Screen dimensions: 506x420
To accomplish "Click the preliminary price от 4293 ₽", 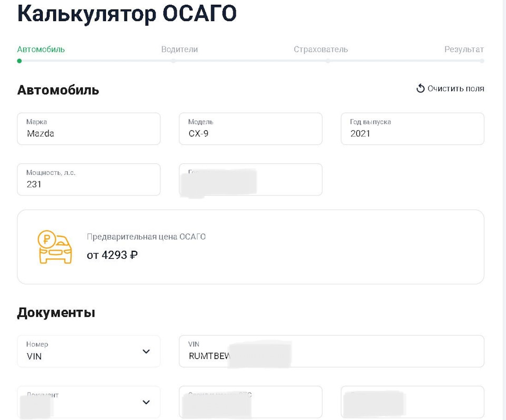I will 112,255.
